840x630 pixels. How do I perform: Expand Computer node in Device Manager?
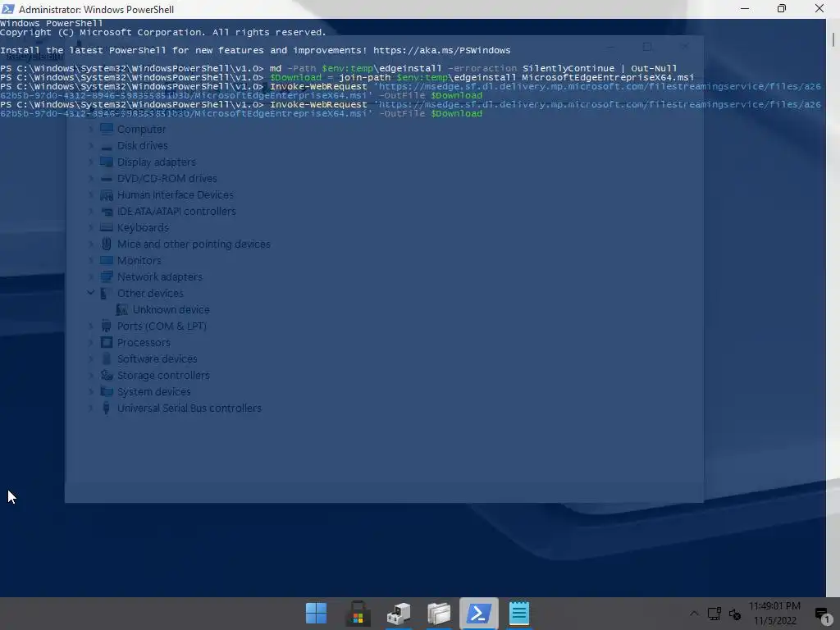tap(90, 129)
